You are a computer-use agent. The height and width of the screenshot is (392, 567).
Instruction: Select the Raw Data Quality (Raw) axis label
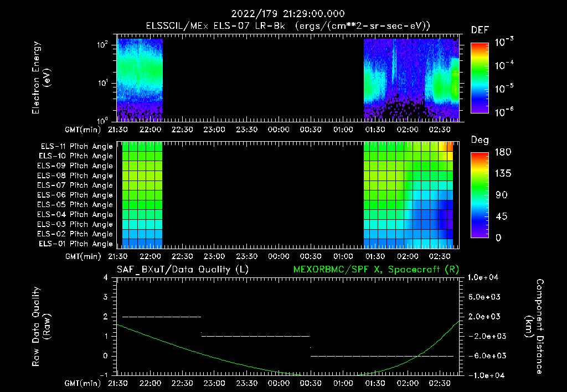point(41,327)
